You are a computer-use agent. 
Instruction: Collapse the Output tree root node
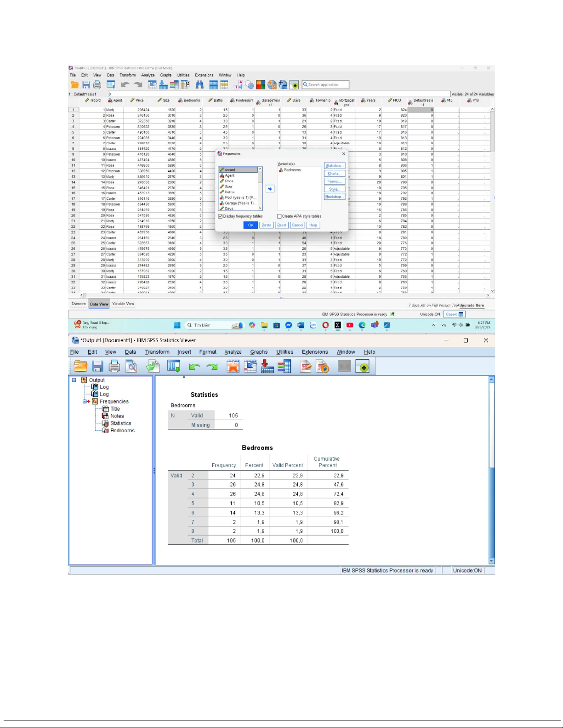pyautogui.click(x=74, y=380)
